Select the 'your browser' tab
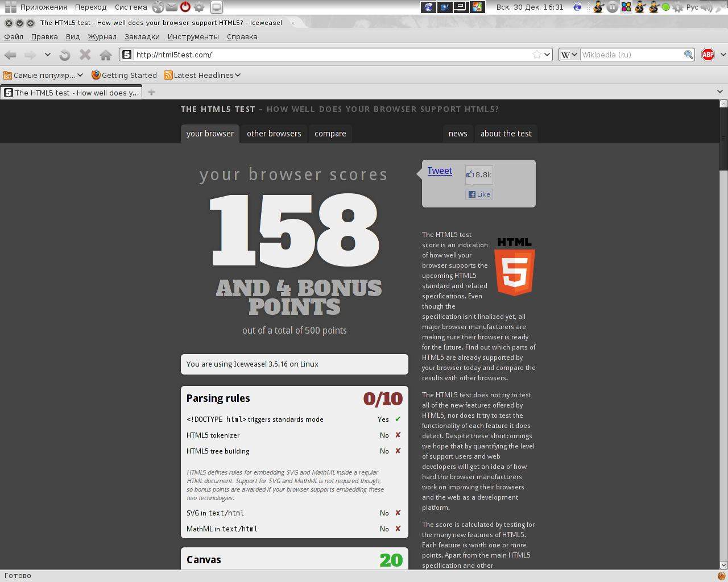This screenshot has height=582, width=728. pos(210,134)
